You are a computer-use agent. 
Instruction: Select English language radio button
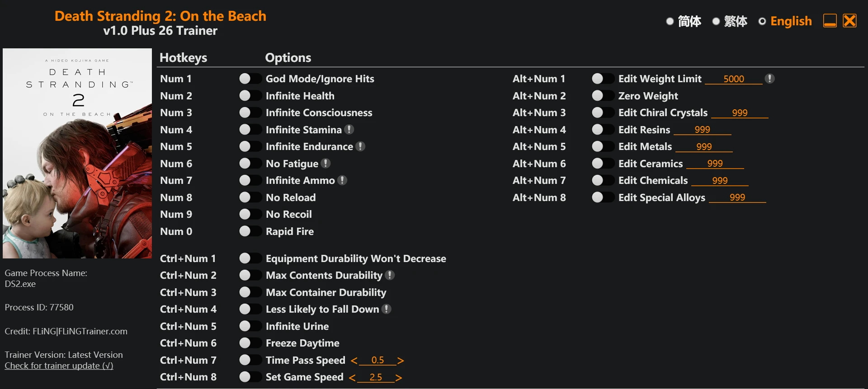[x=762, y=21]
